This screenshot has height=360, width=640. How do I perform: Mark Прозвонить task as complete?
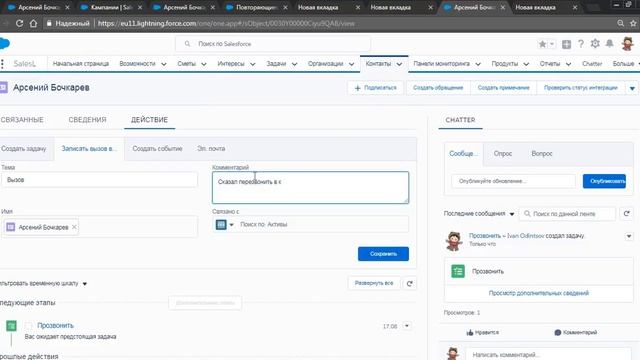[x=28, y=325]
